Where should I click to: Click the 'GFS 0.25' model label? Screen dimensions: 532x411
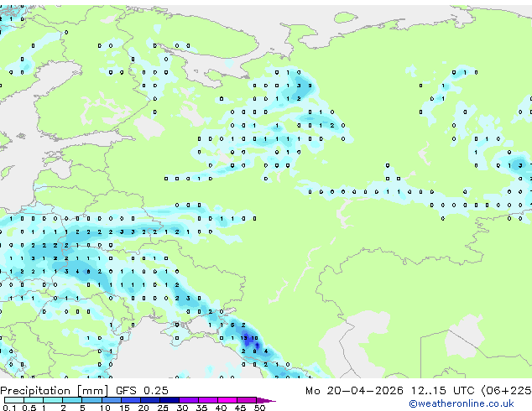click(142, 391)
